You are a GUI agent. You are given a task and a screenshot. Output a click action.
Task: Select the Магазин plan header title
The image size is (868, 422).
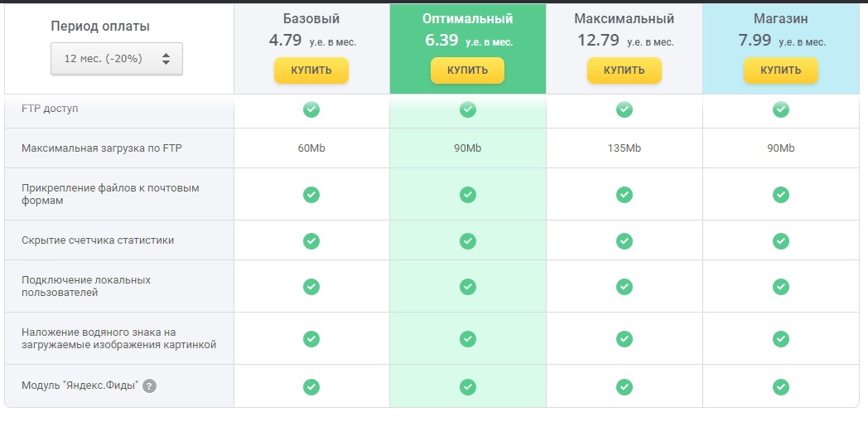[x=780, y=18]
